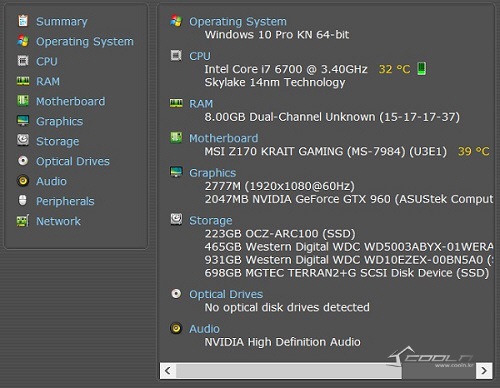
Task: Click the CPU chip icon in summary panel
Action: 176,55
